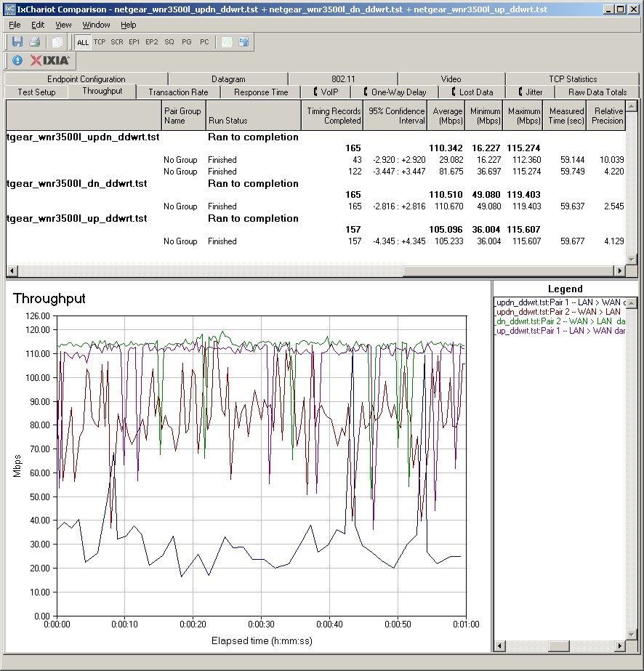This screenshot has height=671, width=644.
Task: Click the Run Status column header
Action: pyautogui.click(x=254, y=116)
